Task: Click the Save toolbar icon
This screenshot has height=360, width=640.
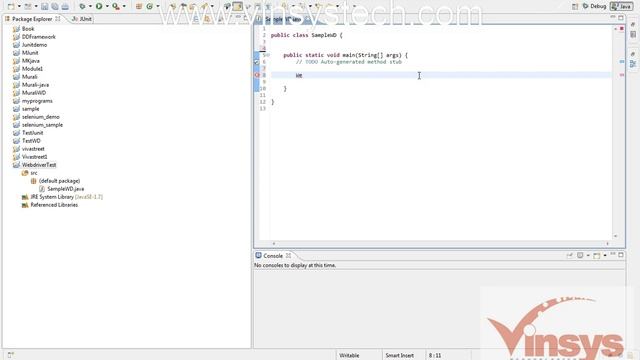Action: pos(44,6)
